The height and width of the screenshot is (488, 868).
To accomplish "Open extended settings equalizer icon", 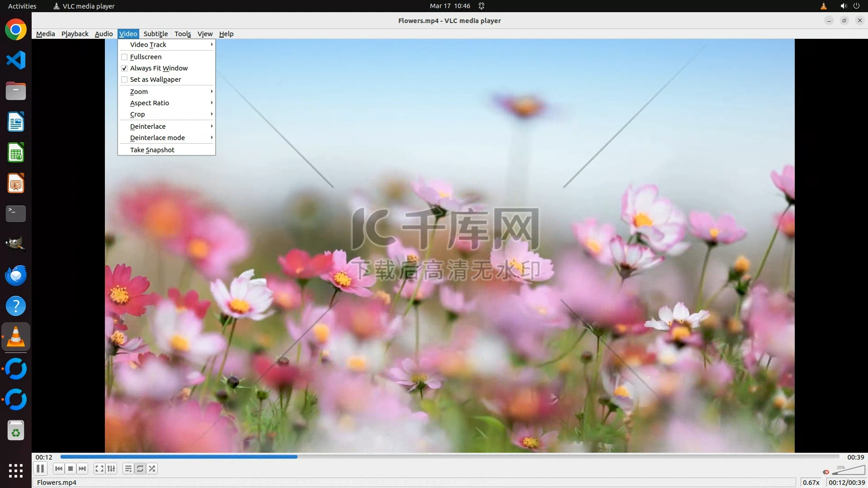I will pyautogui.click(x=111, y=469).
